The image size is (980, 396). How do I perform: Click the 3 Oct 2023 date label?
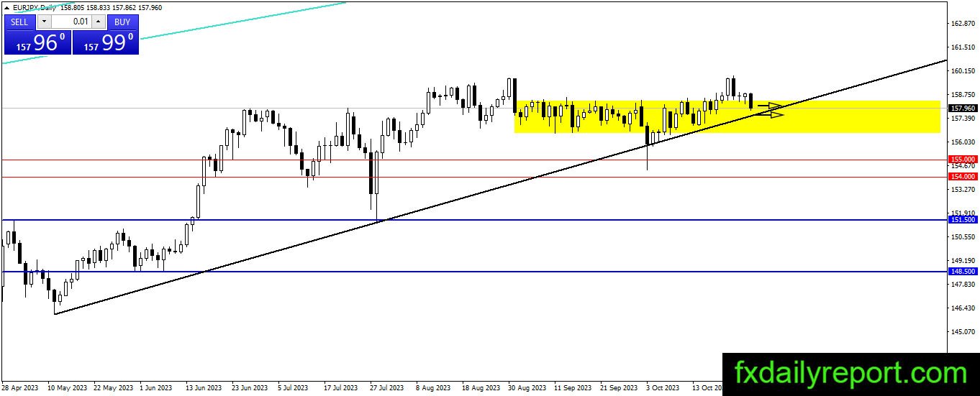point(663,388)
